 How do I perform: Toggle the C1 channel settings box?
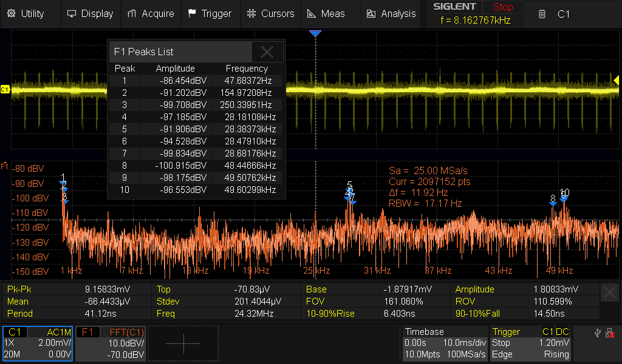(x=38, y=343)
